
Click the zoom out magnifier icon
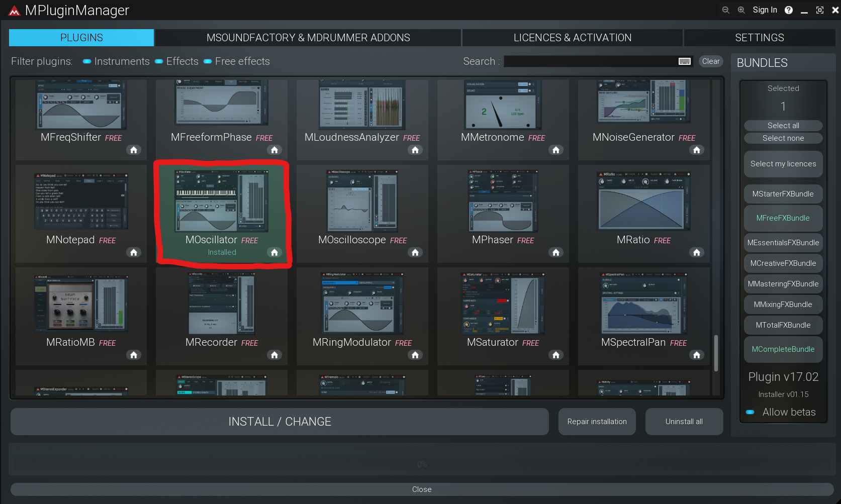coord(725,10)
